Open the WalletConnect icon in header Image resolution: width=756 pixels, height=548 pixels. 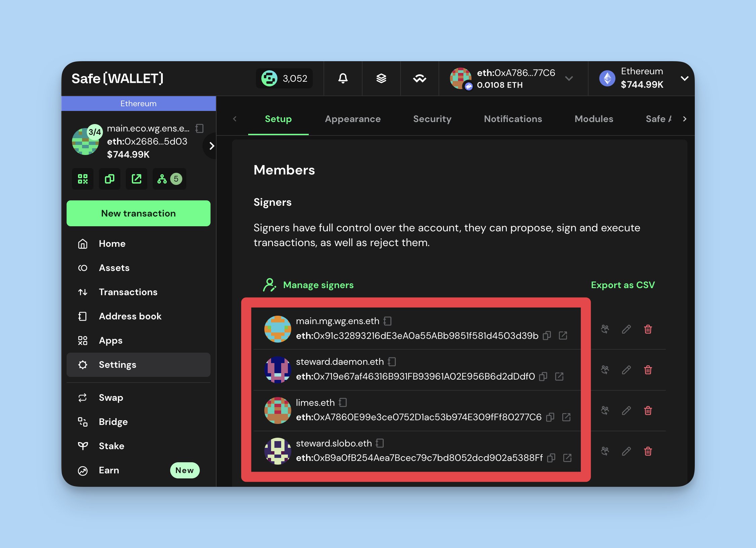pyautogui.click(x=419, y=78)
